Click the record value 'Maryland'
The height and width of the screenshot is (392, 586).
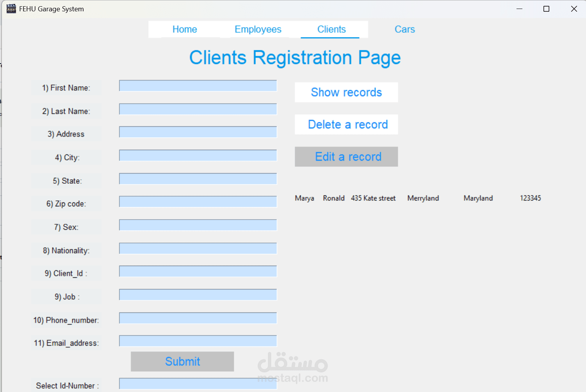coord(478,198)
